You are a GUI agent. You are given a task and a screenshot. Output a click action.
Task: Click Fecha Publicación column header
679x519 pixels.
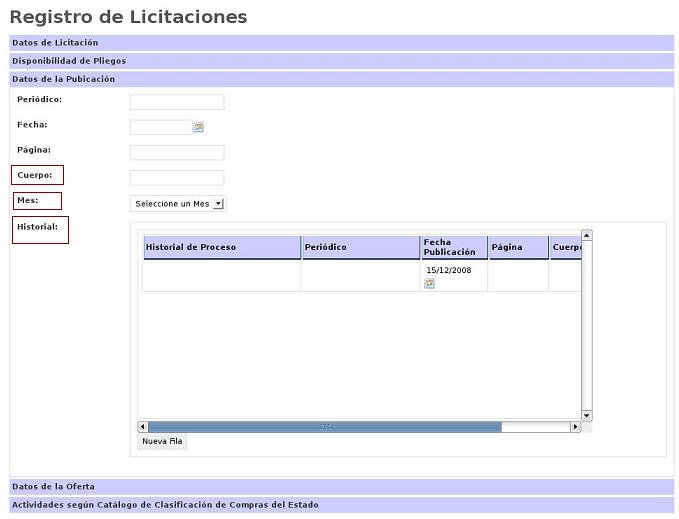point(453,248)
